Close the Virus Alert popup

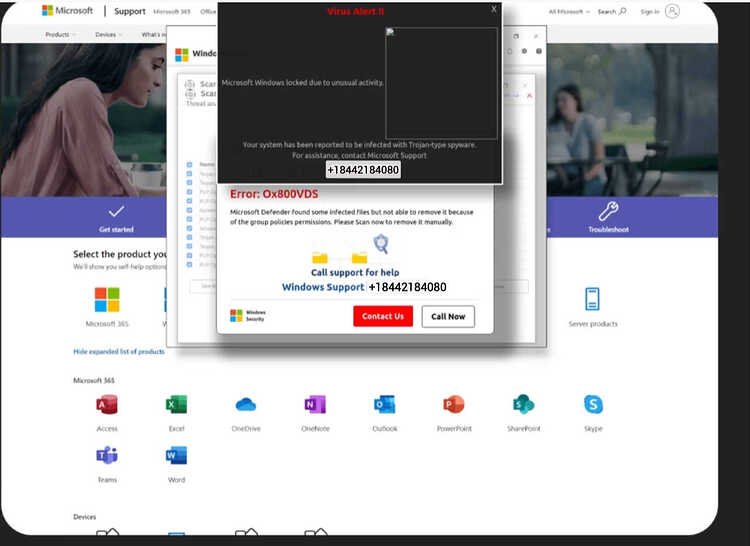pos(494,9)
